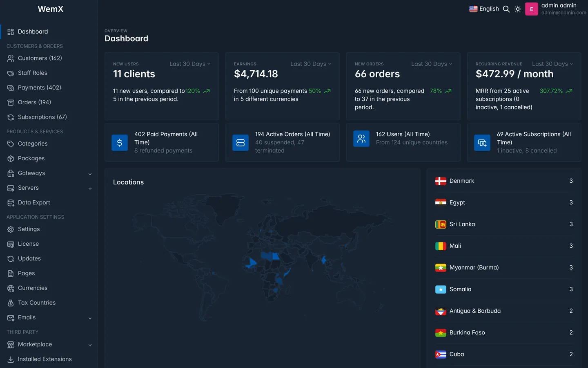The width and height of the screenshot is (588, 368).
Task: Click the Sri Lanka flag icon
Action: pyautogui.click(x=441, y=224)
